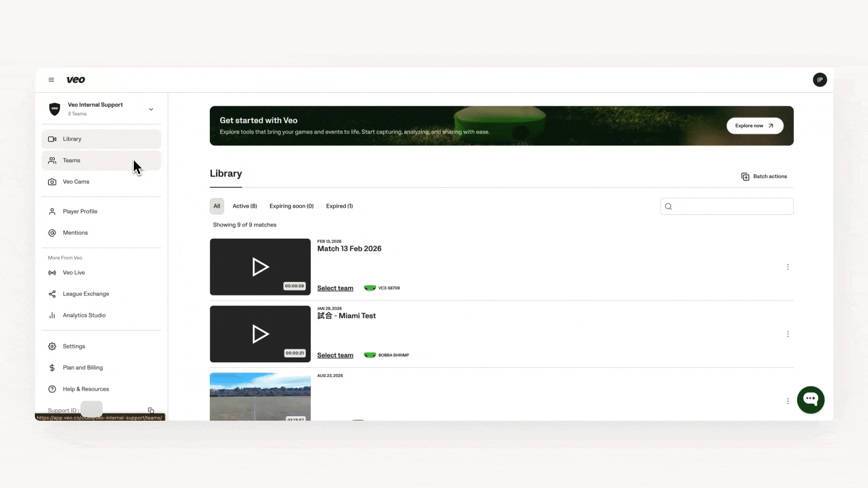Click the library search field
Screen dimensions: 868x488
tap(726, 206)
